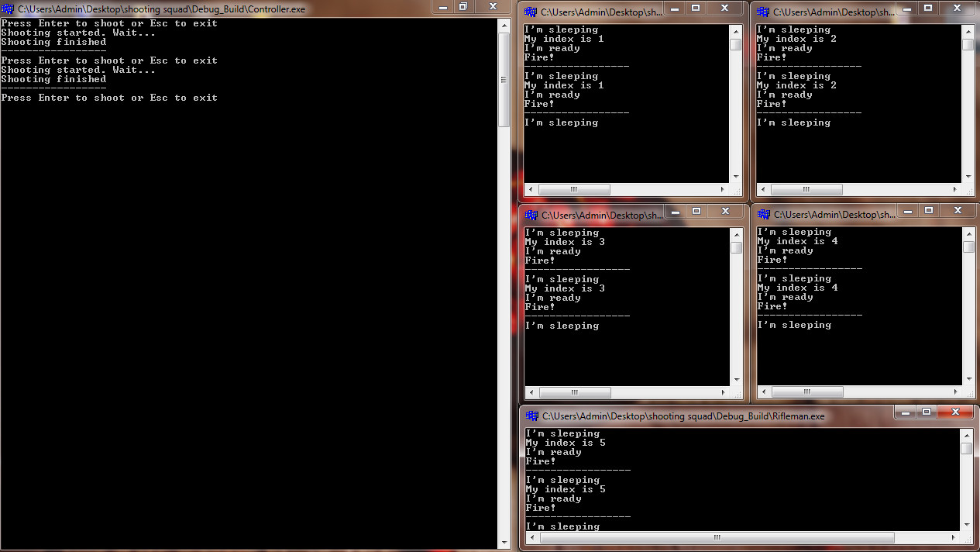Click scroll-left arrow in index 2 Rifleman window

click(x=764, y=189)
